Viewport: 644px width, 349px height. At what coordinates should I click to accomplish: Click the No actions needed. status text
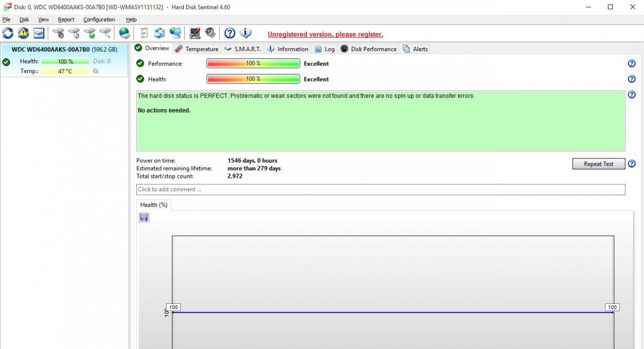pos(164,111)
